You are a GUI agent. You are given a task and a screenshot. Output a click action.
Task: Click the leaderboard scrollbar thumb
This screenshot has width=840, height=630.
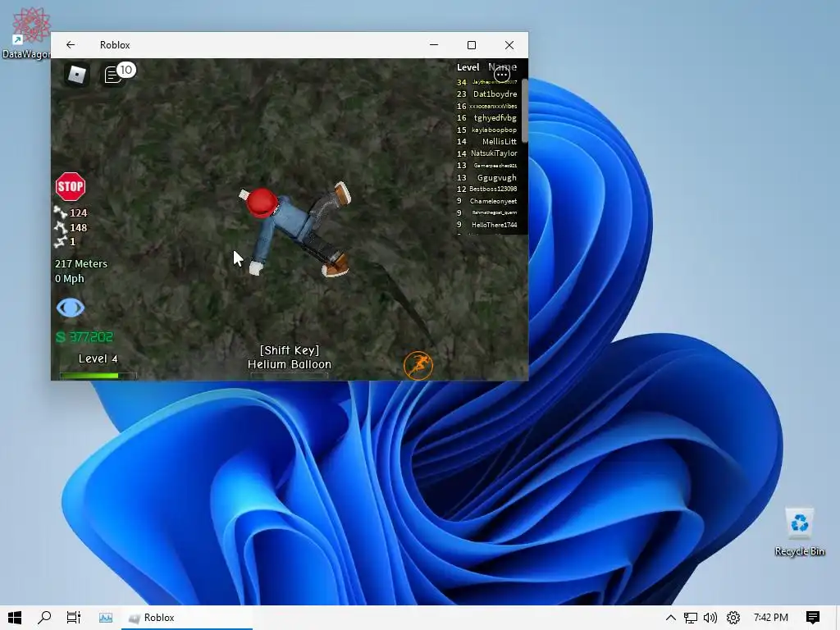point(524,111)
